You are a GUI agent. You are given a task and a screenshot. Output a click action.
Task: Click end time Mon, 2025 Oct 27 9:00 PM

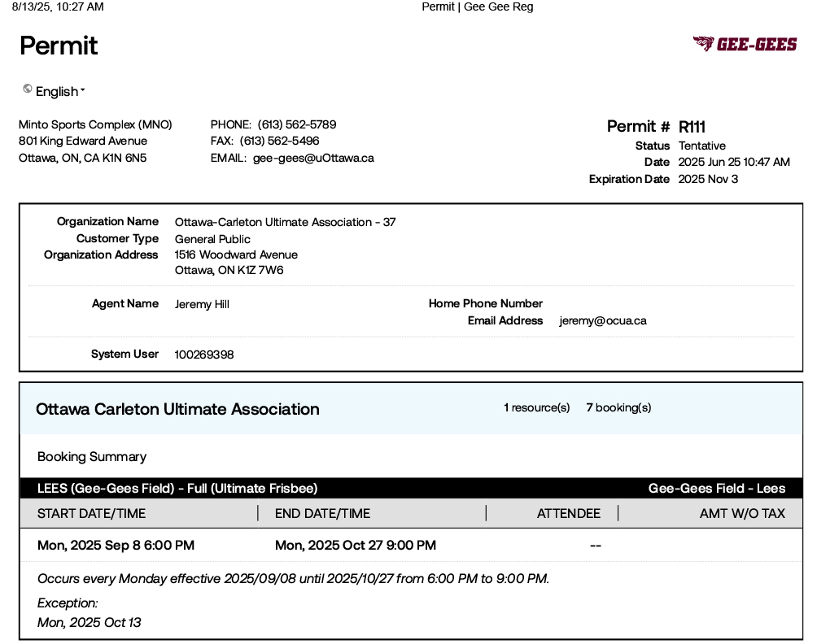coord(356,545)
